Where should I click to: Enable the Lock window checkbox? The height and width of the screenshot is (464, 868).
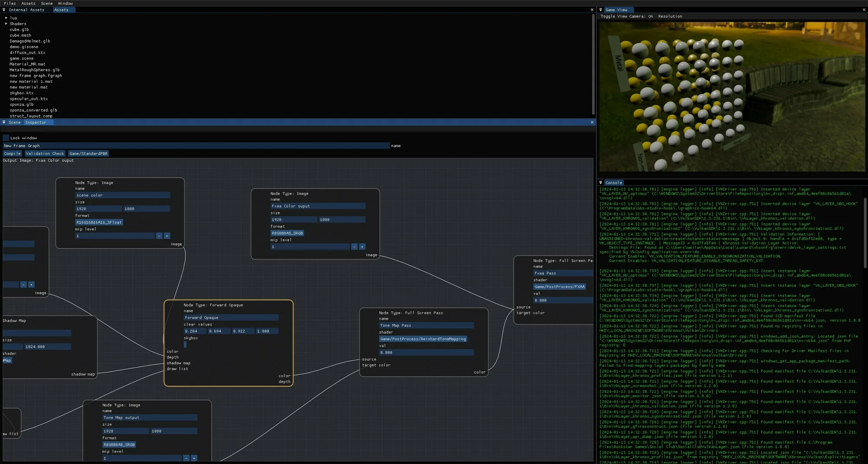[x=6, y=138]
